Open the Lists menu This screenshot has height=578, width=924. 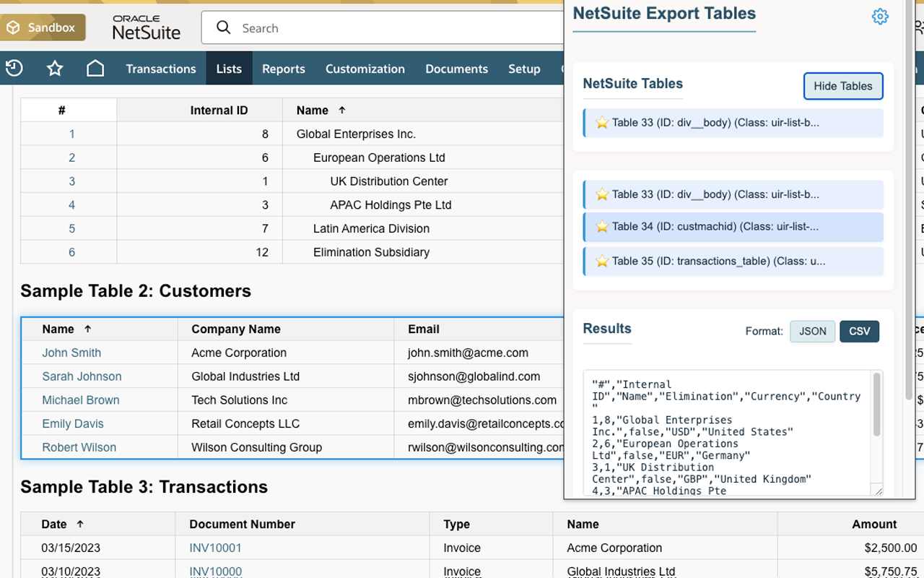pyautogui.click(x=229, y=69)
